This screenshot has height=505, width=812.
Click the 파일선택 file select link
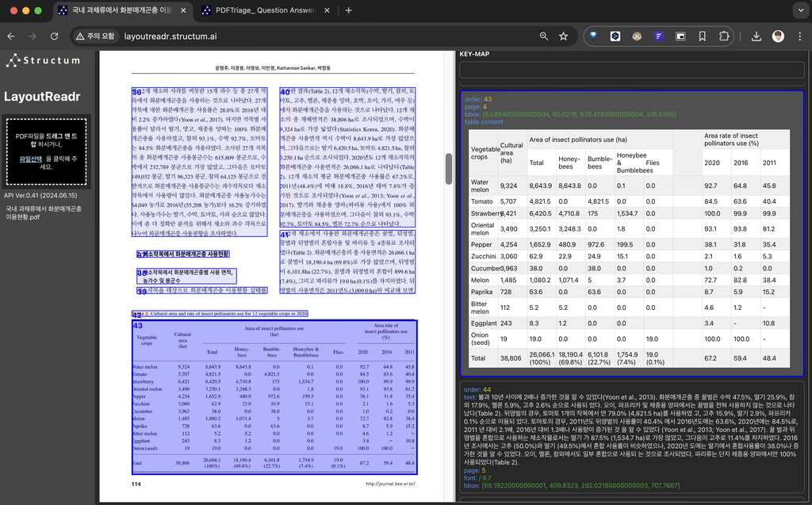click(31, 159)
